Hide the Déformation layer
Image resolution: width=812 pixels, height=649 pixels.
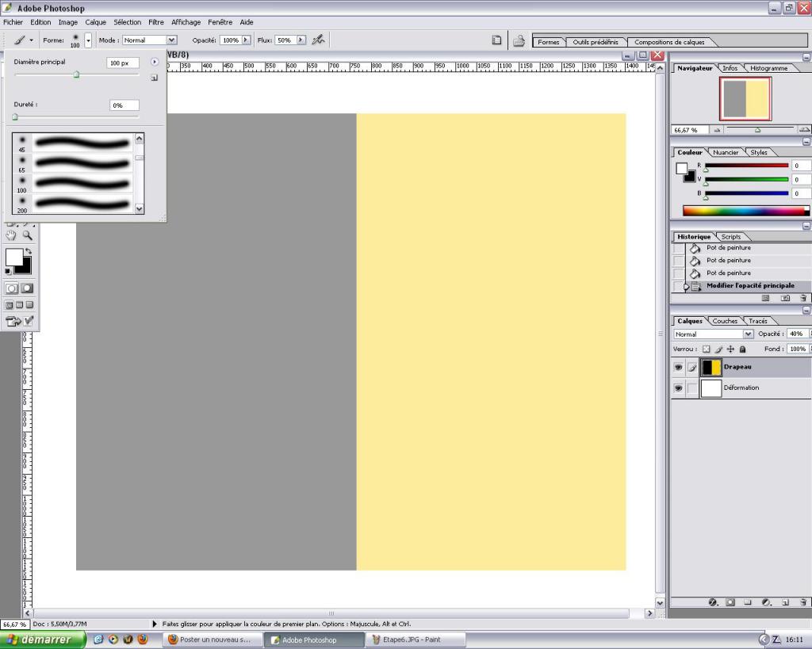679,387
